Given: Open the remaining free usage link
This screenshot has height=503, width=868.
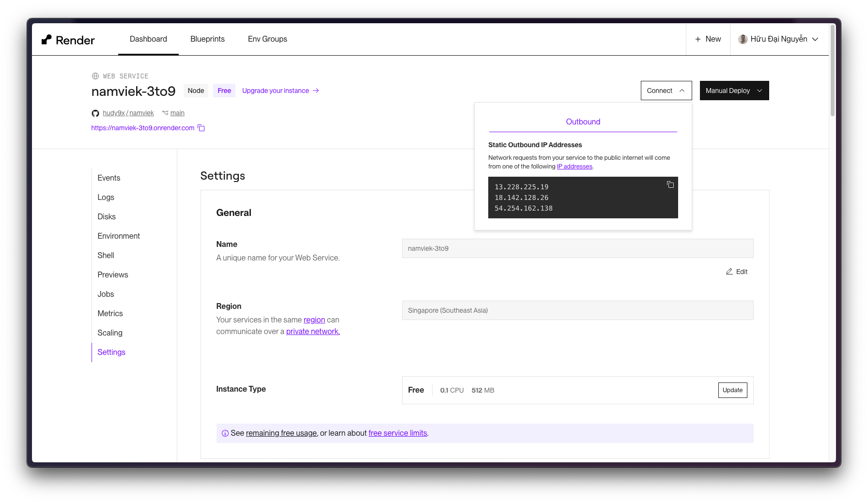Looking at the screenshot, I should (281, 433).
